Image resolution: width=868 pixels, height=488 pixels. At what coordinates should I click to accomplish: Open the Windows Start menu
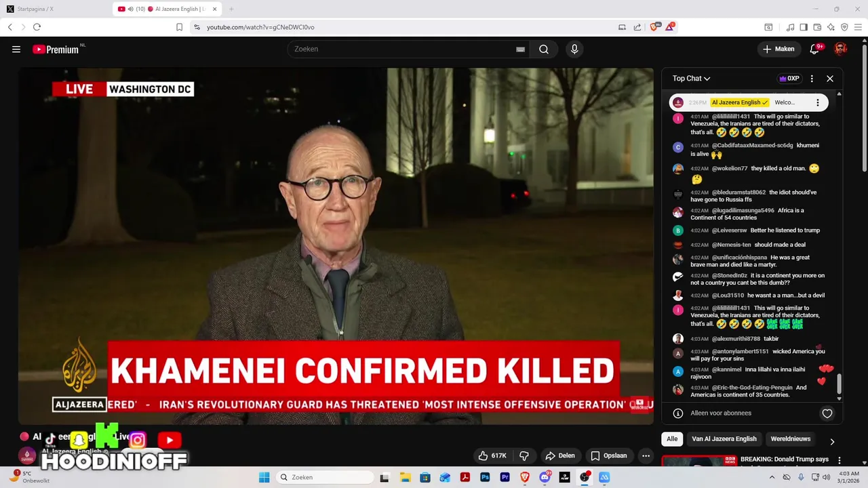[x=264, y=477]
